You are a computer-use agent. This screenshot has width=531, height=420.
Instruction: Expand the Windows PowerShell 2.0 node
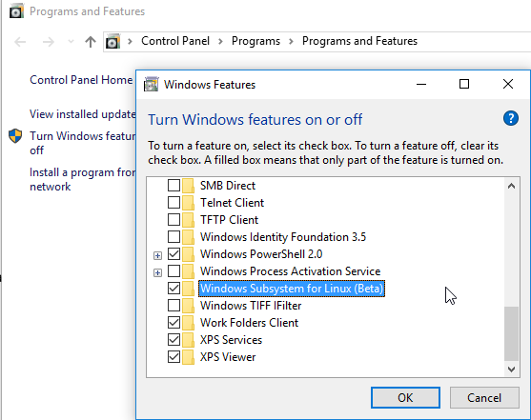(x=157, y=255)
